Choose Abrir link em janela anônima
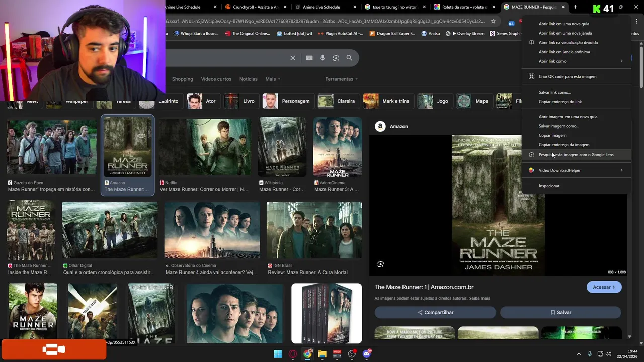Screen dimensions: 644x362 coord(576,52)
